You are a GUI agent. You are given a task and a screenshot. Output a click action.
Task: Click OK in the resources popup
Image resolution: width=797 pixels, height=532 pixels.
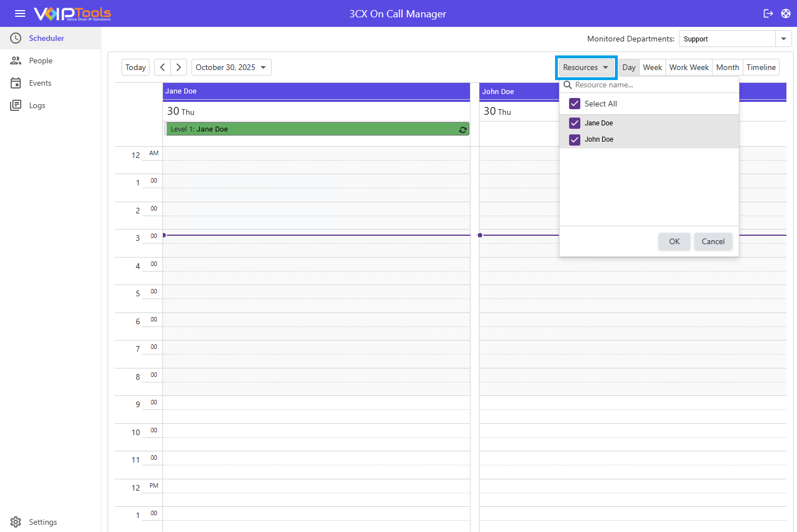[674, 241]
